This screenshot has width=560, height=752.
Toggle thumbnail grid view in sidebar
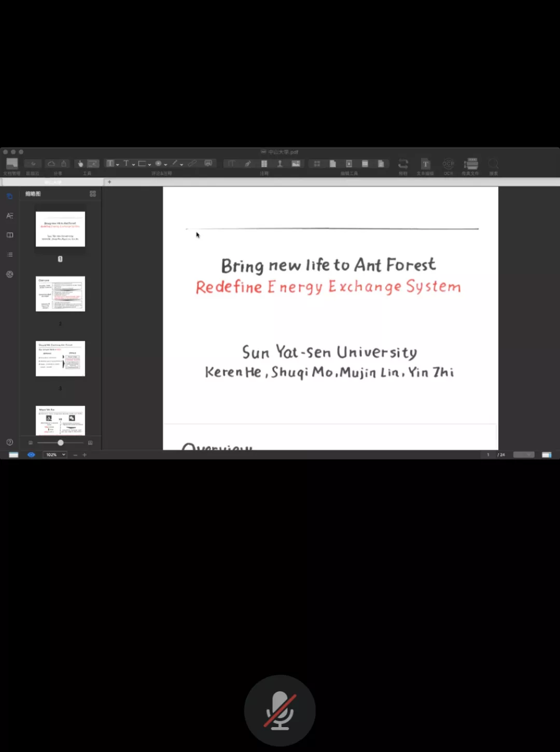93,194
